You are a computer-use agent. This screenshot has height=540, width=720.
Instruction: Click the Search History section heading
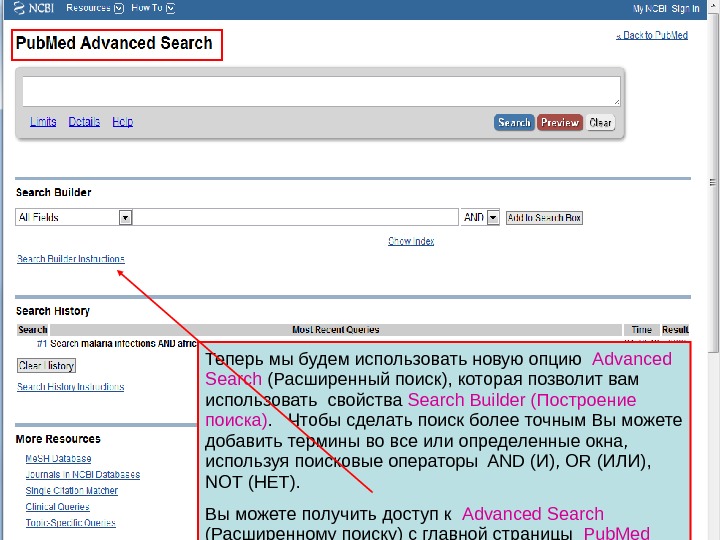pos(53,311)
